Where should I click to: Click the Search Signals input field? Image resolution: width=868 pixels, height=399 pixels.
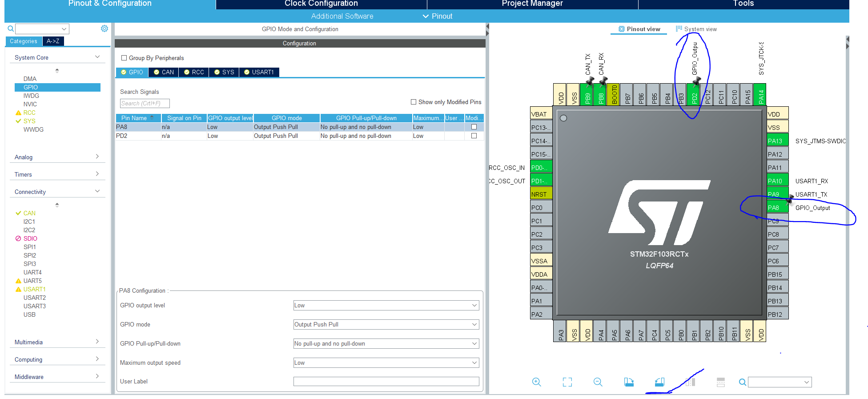pos(145,103)
